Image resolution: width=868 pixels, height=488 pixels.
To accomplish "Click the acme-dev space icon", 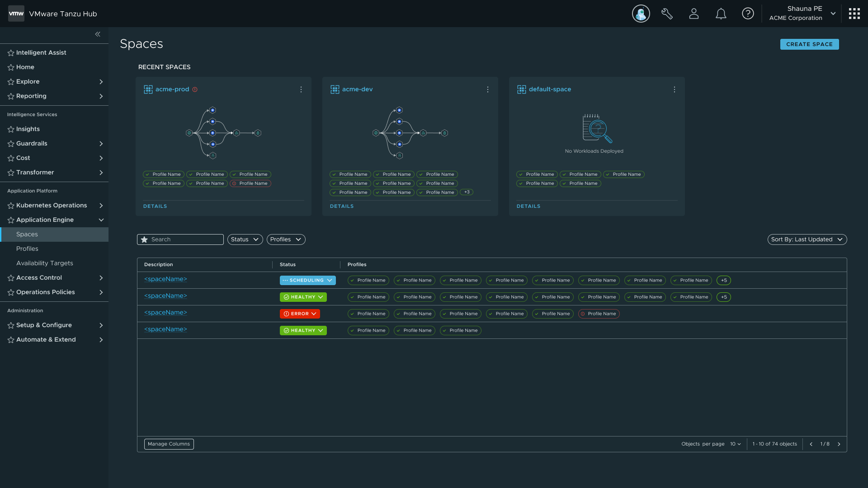I will click(335, 89).
